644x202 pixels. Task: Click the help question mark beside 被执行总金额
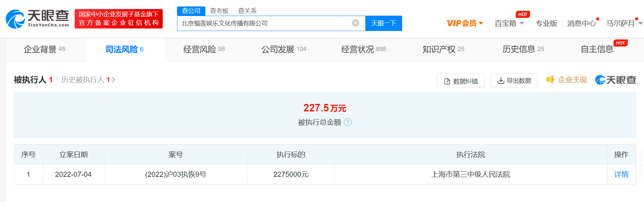[348, 122]
